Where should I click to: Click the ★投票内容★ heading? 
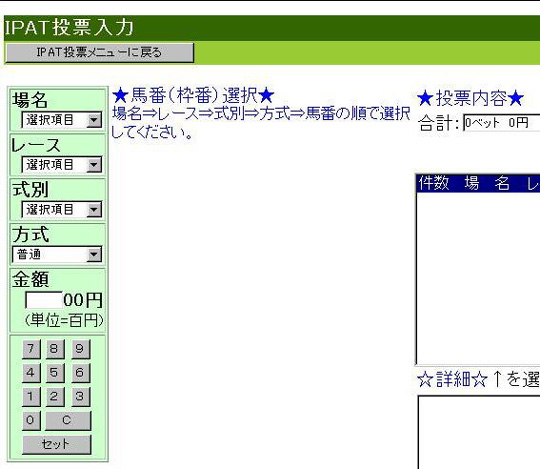[x=470, y=98]
